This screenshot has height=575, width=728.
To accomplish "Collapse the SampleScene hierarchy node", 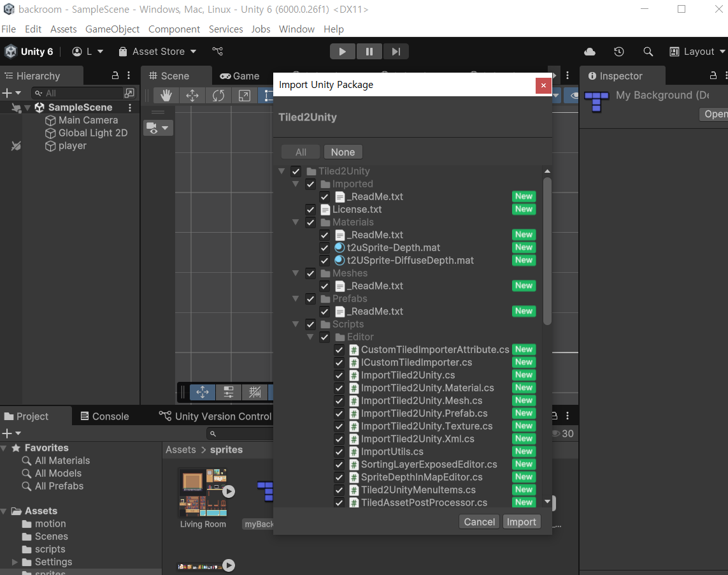I will [27, 108].
